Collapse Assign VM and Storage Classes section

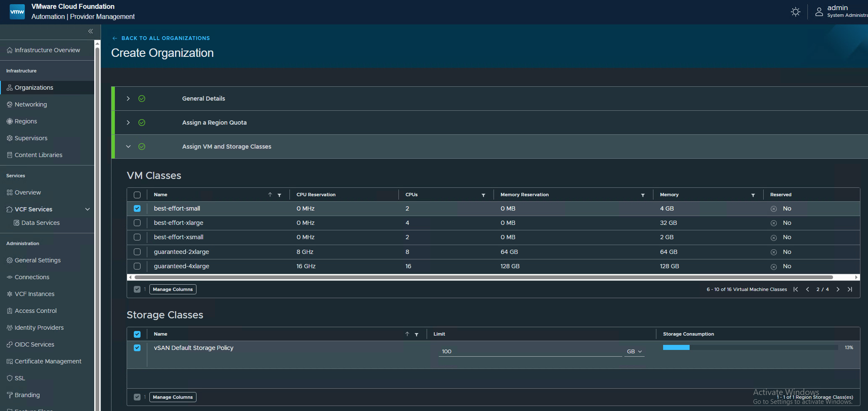pyautogui.click(x=128, y=147)
